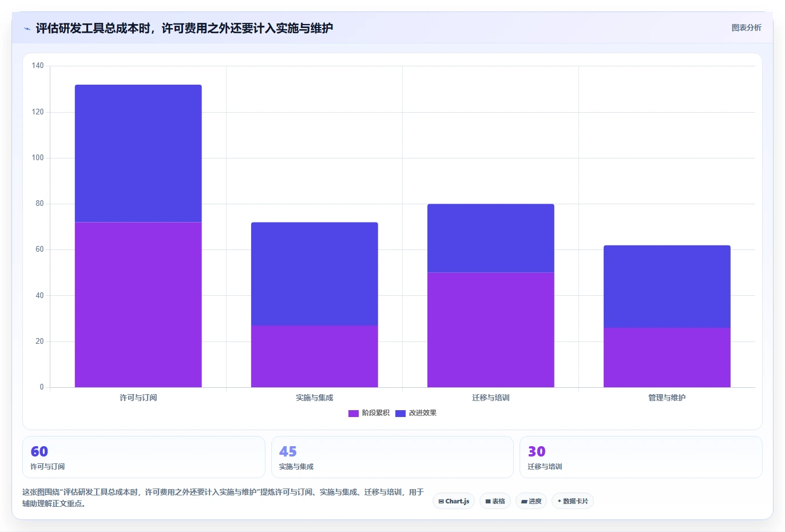Image resolution: width=785 pixels, height=532 pixels.
Task: Click the 实施与集成 caption in the stat card
Action: coord(296,467)
